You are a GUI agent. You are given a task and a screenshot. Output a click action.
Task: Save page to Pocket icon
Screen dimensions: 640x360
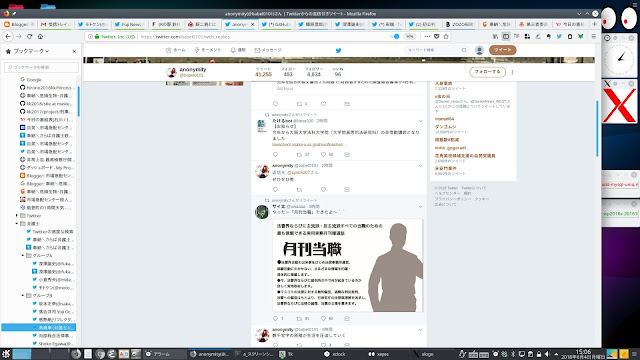(436, 36)
